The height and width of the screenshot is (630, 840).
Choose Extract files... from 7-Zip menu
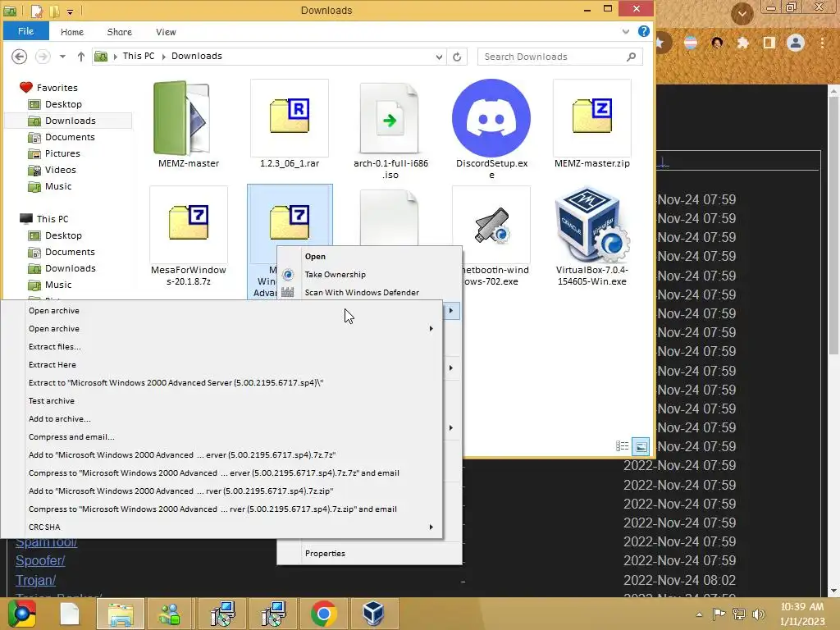(221, 347)
